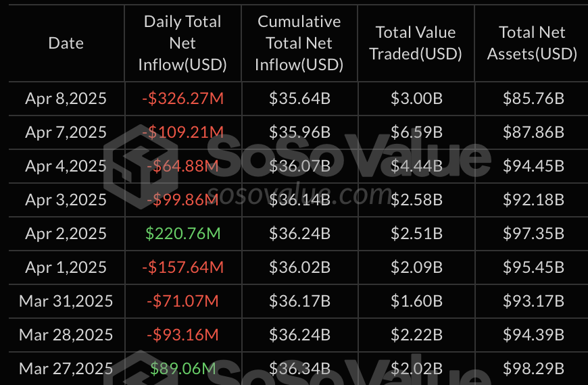Click the Apr 2, 2025 date cell
588x385 pixels.
66,234
